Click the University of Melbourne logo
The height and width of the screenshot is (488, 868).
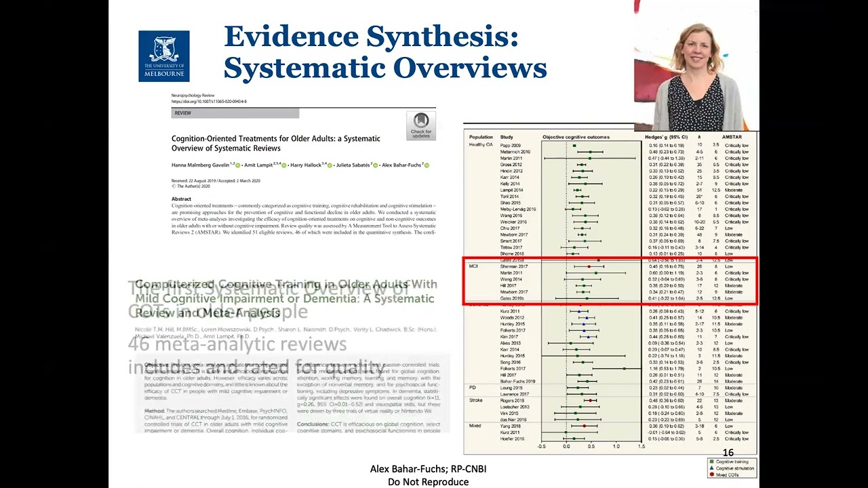point(164,56)
